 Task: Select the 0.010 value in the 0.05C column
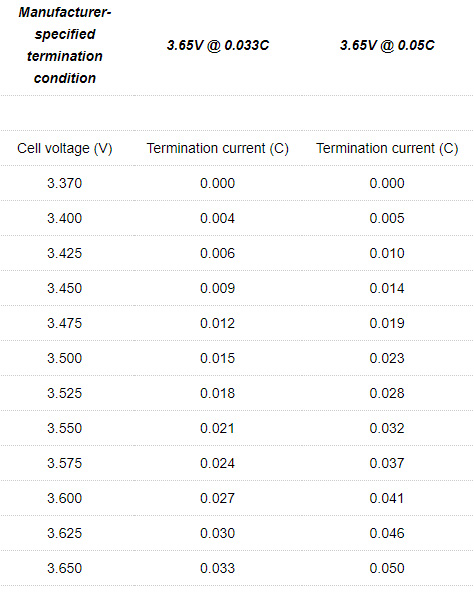pos(387,253)
